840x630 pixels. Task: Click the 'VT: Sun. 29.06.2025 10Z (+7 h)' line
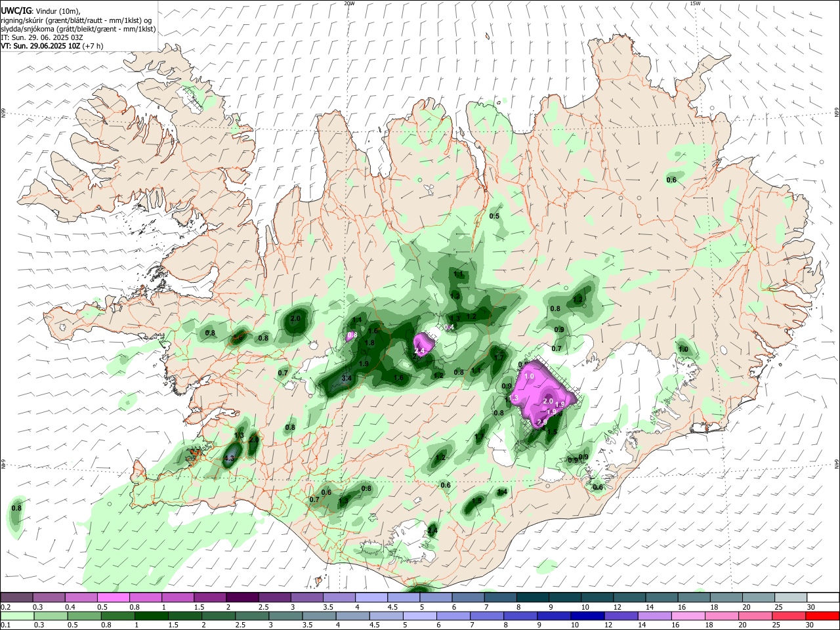52,46
